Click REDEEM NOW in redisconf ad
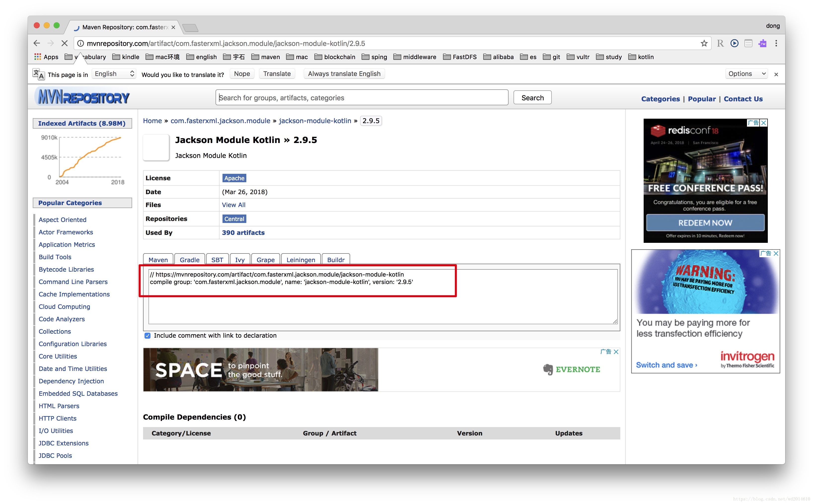 pyautogui.click(x=705, y=223)
